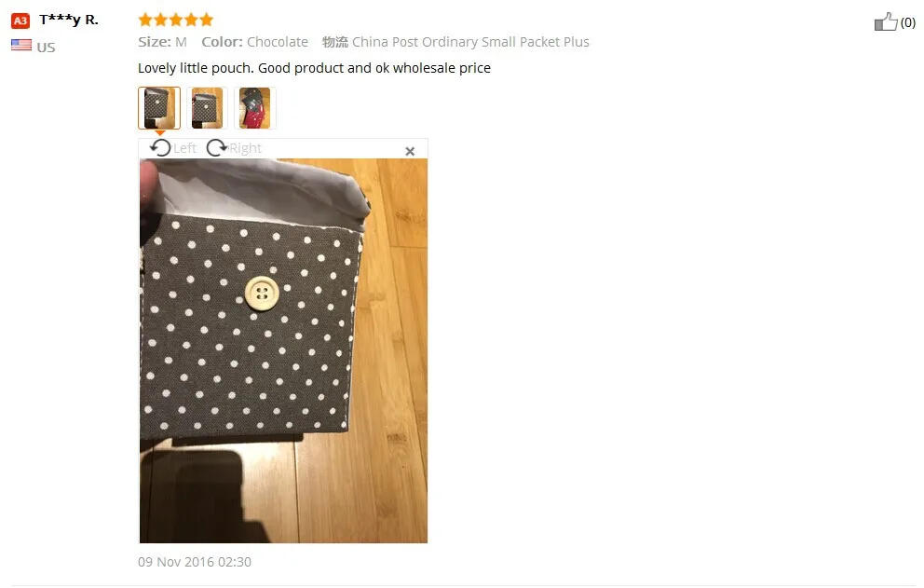Rotate image using the Left arrow icon

160,147
